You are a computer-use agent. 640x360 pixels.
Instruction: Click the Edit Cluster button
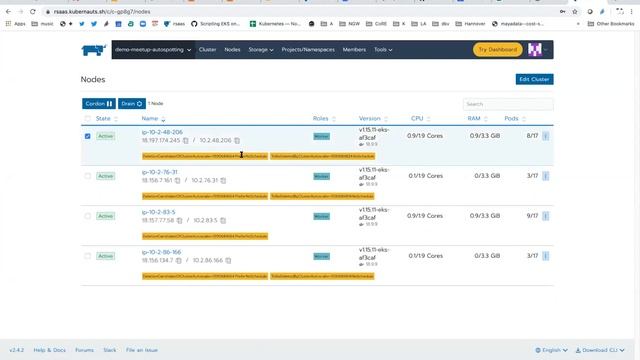(534, 79)
